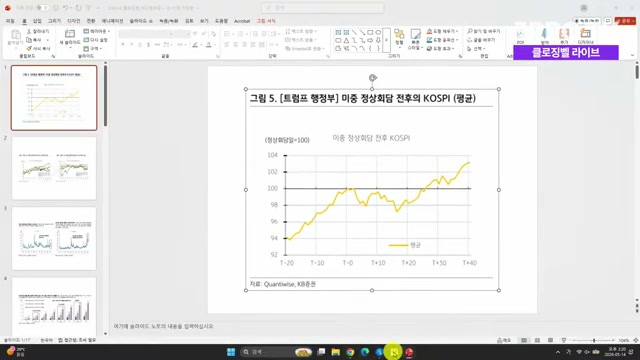Click the zoom slider in status bar
The width and height of the screenshot is (640, 360).
(x=594, y=340)
